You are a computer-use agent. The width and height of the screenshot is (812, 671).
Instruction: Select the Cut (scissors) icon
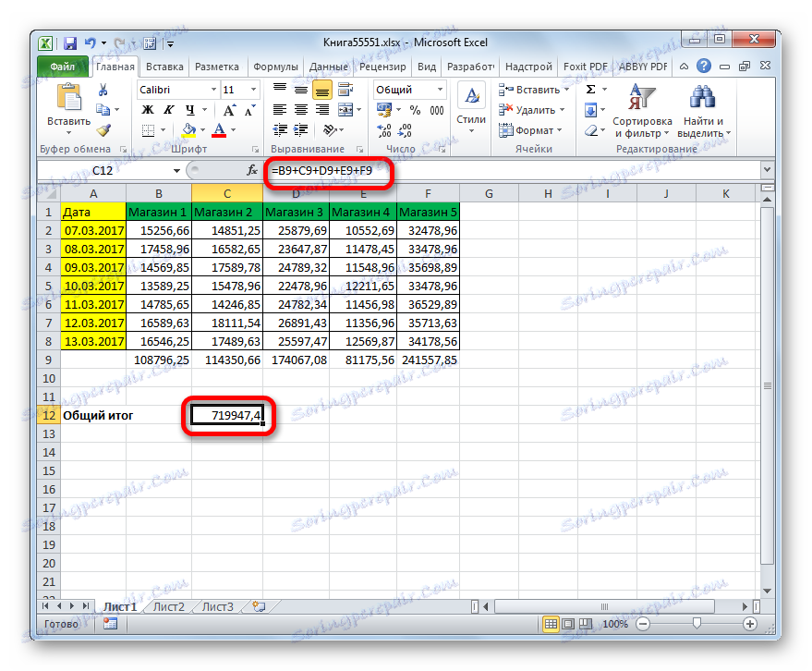[x=104, y=90]
